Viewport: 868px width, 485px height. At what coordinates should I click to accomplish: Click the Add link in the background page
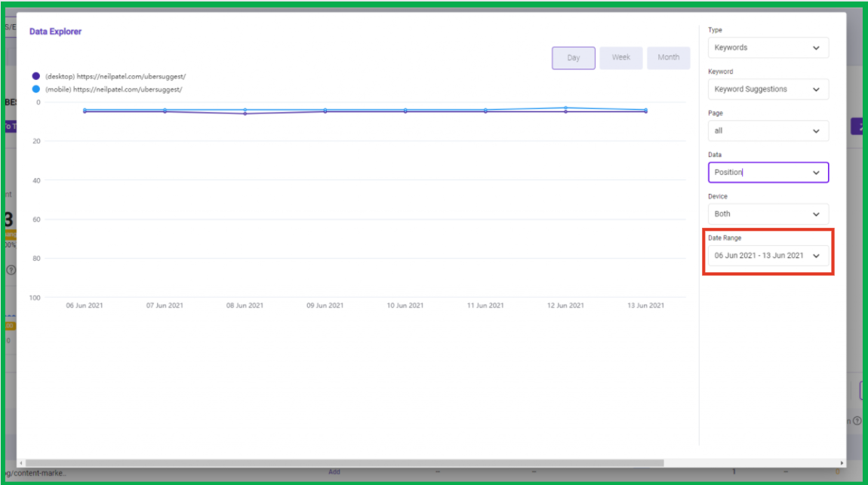pyautogui.click(x=334, y=471)
